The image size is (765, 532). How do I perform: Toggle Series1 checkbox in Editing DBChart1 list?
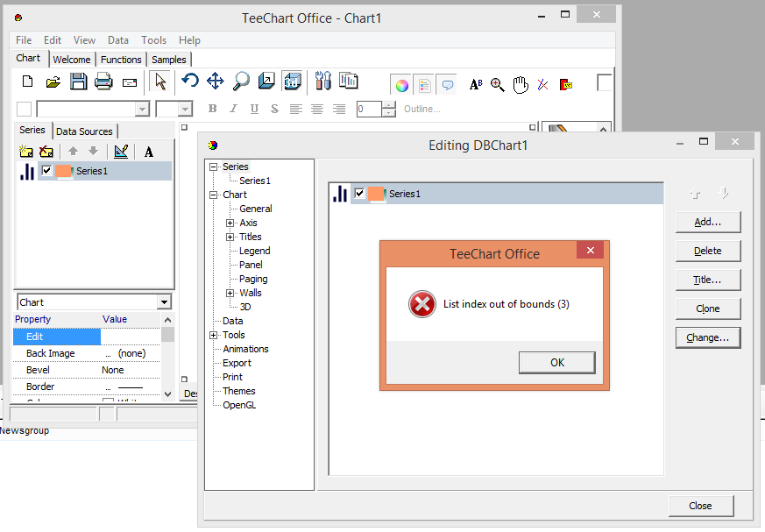pyautogui.click(x=359, y=194)
